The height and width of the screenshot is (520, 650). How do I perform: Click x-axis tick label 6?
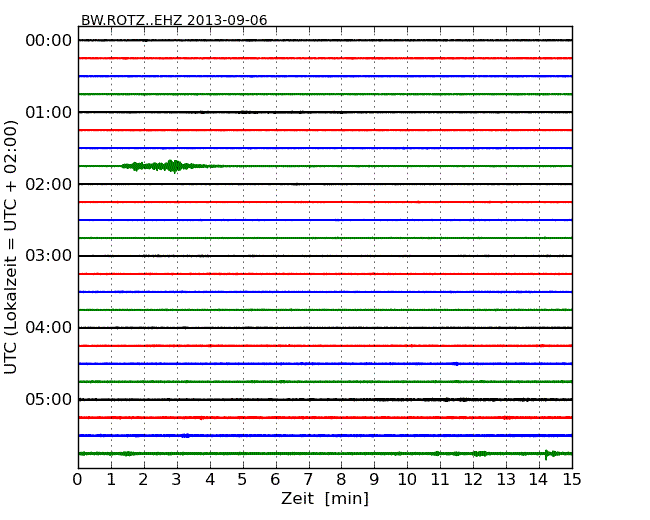tap(275, 480)
